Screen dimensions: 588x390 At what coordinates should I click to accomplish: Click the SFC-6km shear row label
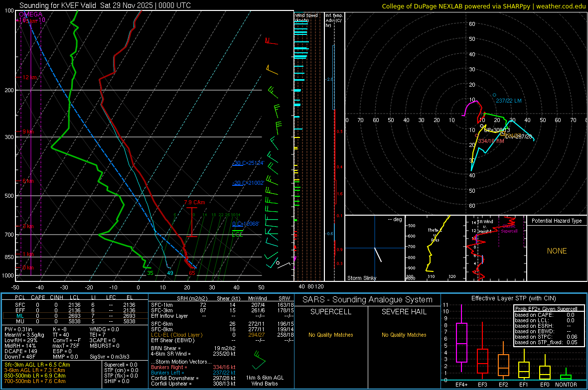162,324
